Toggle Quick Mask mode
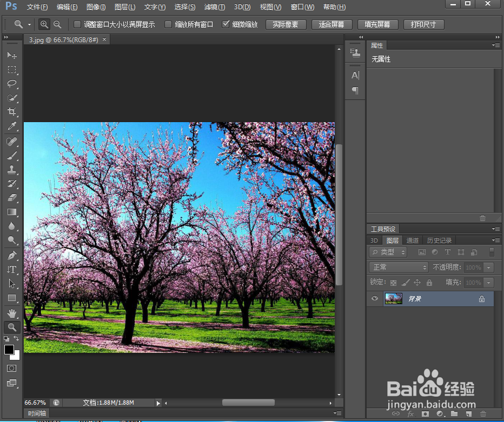This screenshot has width=504, height=422. pyautogui.click(x=12, y=369)
